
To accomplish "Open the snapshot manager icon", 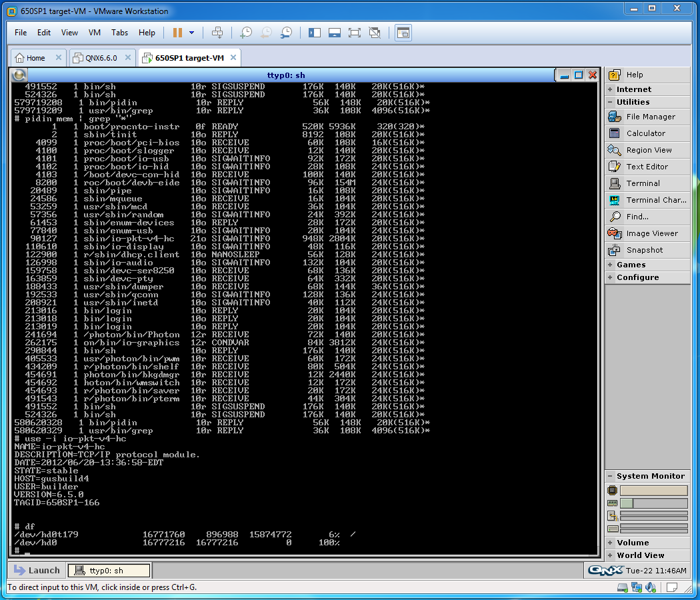I will [x=286, y=33].
